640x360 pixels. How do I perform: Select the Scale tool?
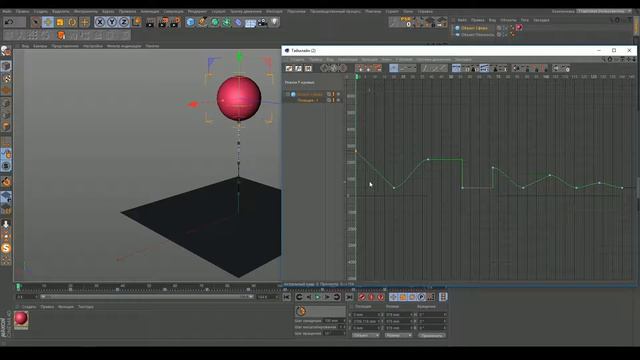click(60, 22)
